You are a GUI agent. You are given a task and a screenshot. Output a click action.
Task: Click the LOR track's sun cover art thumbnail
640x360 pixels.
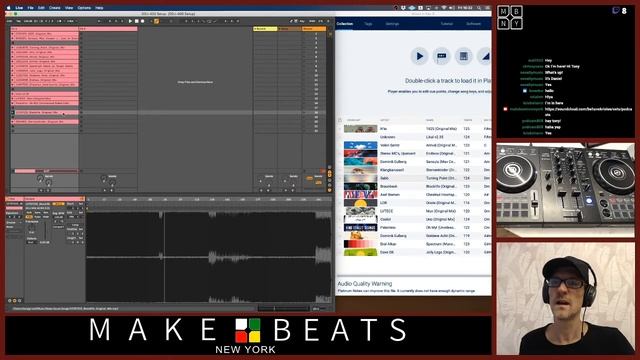pos(360,203)
